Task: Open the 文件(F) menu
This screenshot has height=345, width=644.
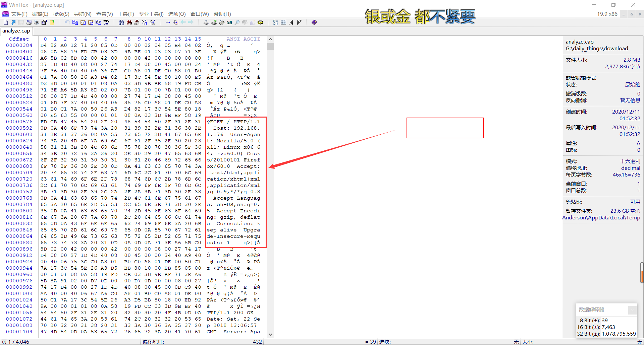Action: pos(19,14)
